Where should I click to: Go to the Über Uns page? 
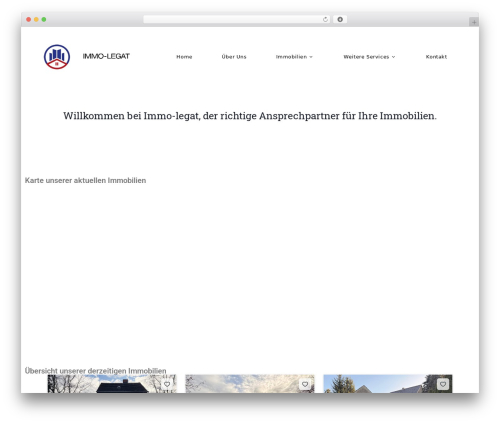pyautogui.click(x=234, y=57)
